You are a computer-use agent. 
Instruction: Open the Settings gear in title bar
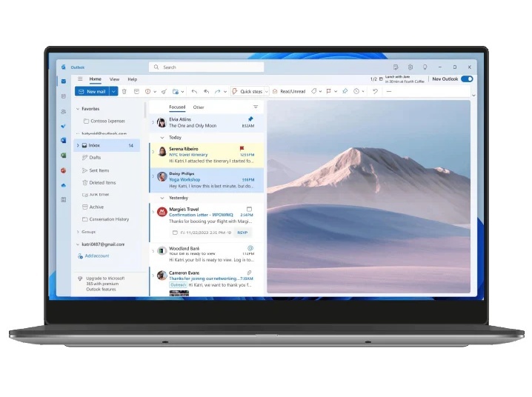click(x=410, y=67)
